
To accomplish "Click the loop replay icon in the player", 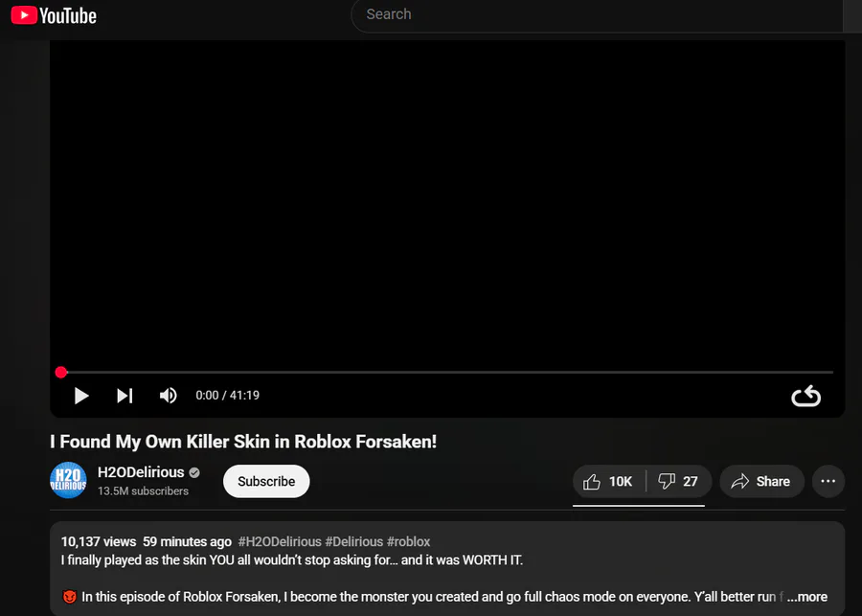I will [805, 396].
